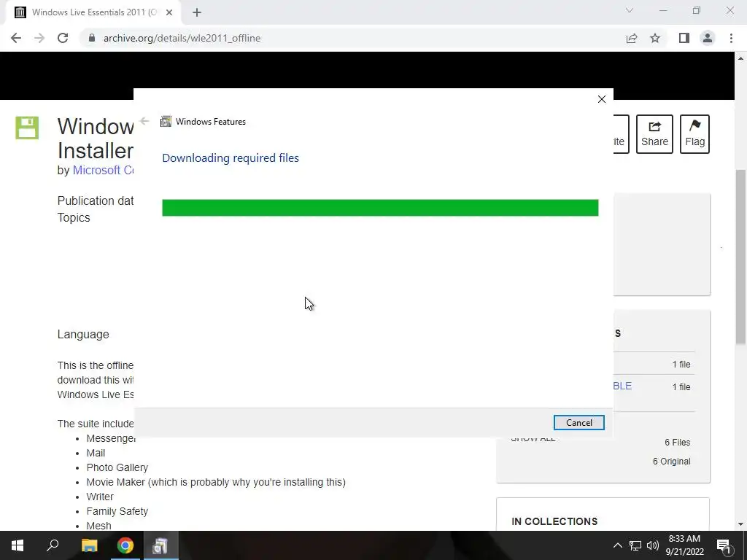Image resolution: width=747 pixels, height=560 pixels.
Task: Bookmark this tab with the star icon
Action: (655, 38)
